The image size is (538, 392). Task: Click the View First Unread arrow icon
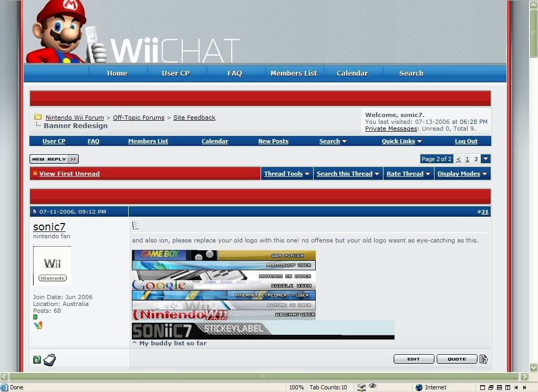click(x=35, y=173)
